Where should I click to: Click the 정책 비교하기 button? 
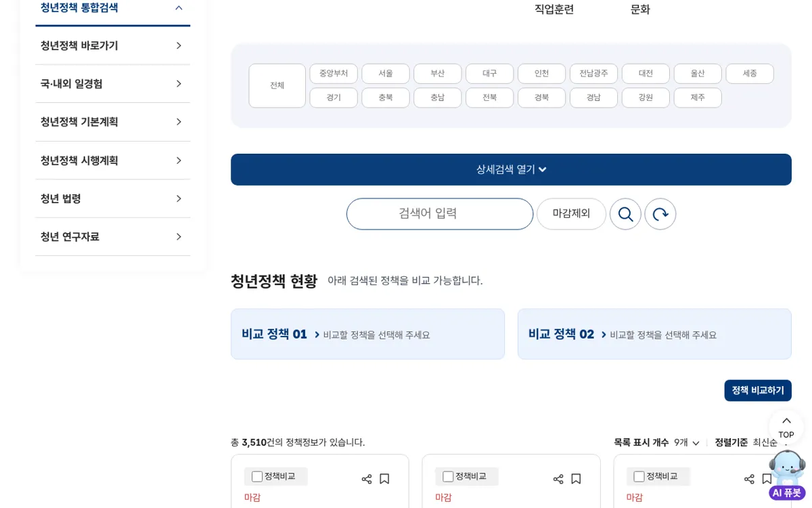(758, 391)
